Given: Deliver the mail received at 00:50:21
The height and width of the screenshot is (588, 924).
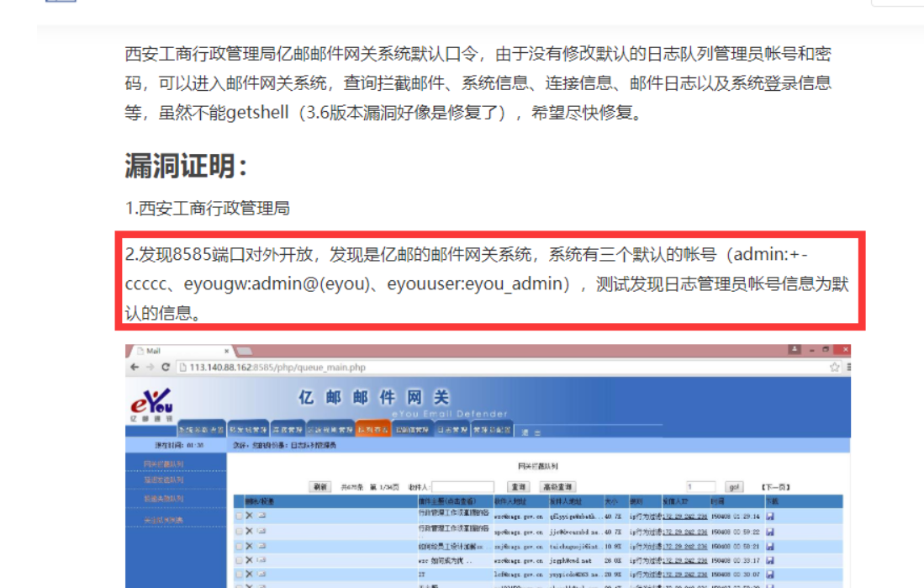Looking at the screenshot, I should click(261, 546).
